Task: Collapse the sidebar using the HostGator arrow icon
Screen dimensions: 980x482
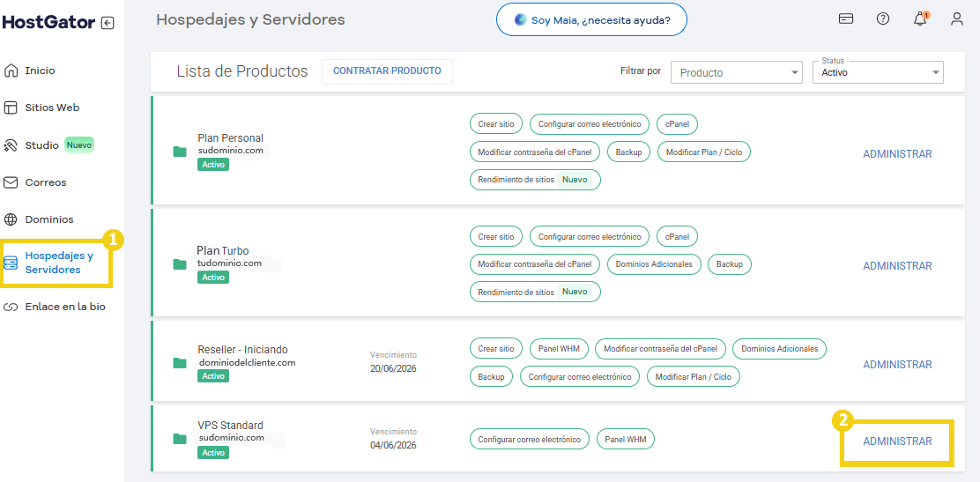Action: [108, 23]
